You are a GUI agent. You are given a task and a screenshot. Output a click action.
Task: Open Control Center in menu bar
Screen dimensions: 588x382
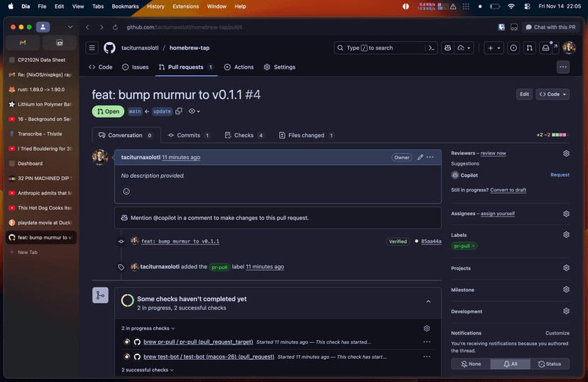[x=527, y=6]
